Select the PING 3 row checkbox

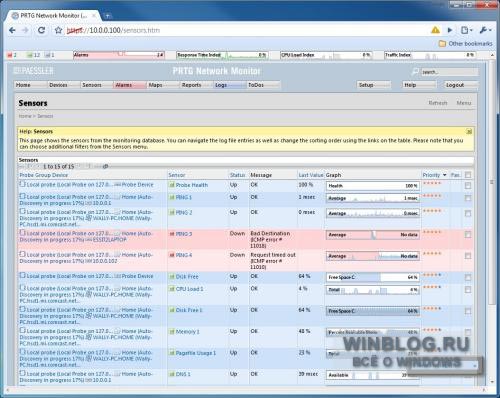(468, 235)
